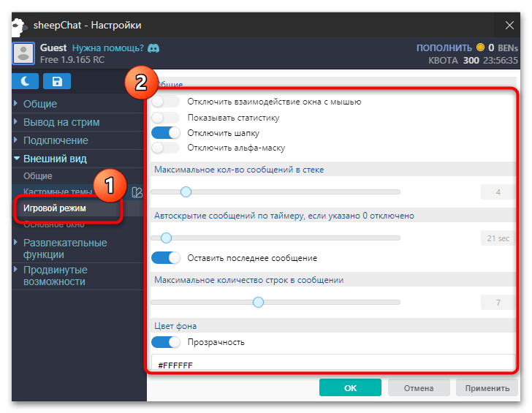Screen dimensions: 532x413
Task: Close the sheepChat settings window
Action: click(x=509, y=26)
